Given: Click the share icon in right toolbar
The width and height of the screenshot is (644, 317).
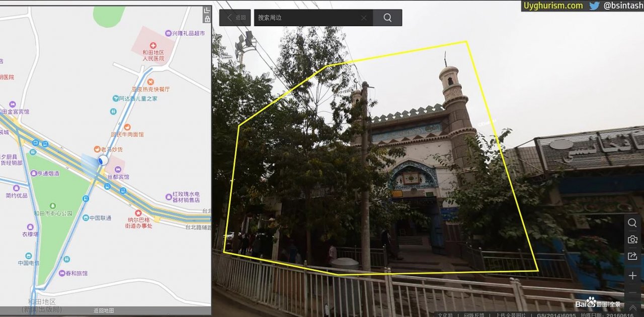Looking at the screenshot, I should (632, 257).
